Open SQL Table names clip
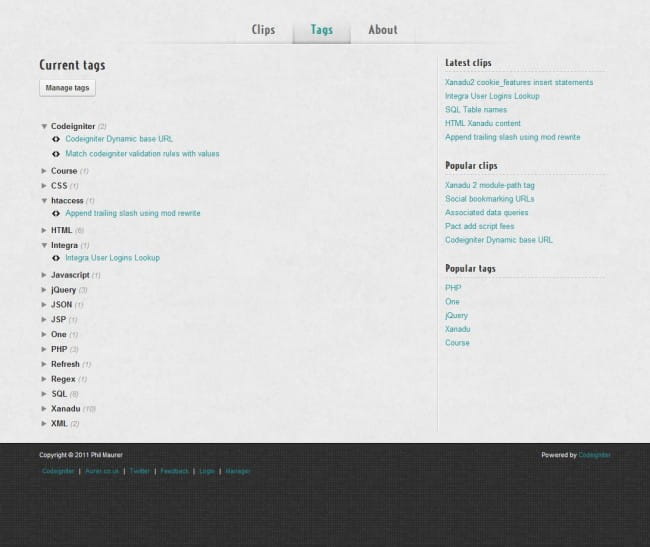The width and height of the screenshot is (650, 547). click(x=476, y=110)
